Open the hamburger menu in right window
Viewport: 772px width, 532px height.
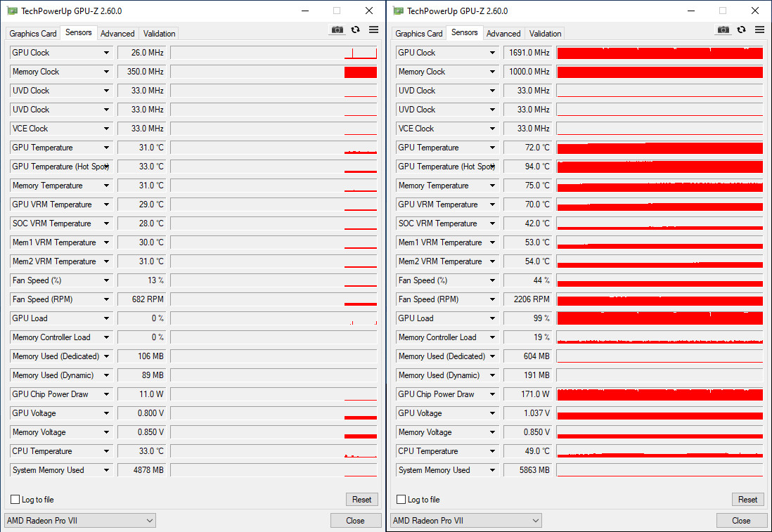pyautogui.click(x=759, y=30)
